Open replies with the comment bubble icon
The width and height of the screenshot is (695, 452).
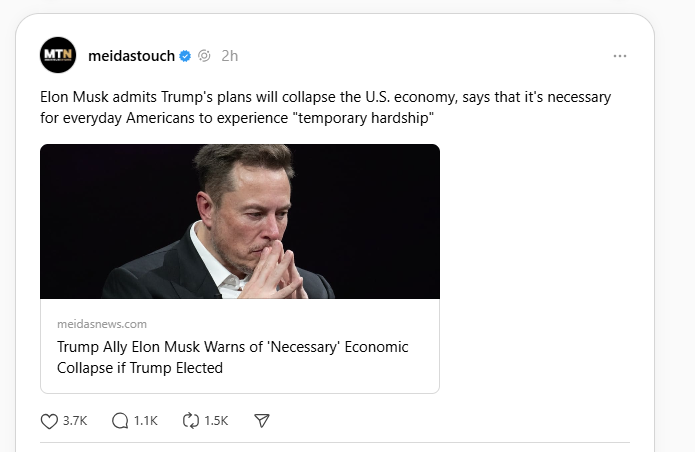coord(120,421)
